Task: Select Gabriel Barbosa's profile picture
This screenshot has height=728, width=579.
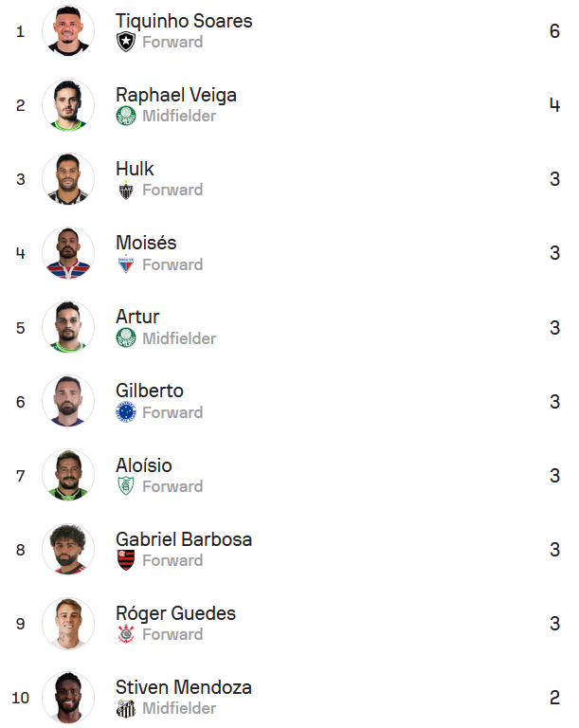Action: (68, 550)
